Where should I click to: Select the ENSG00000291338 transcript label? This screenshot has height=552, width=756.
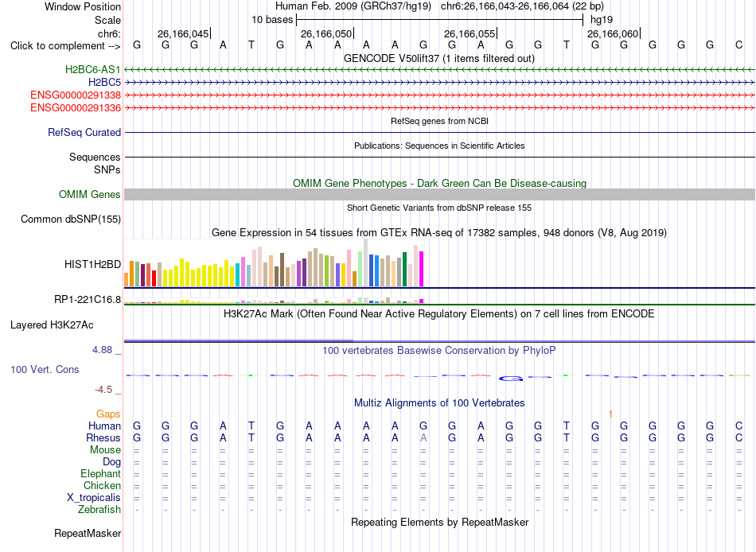click(76, 95)
